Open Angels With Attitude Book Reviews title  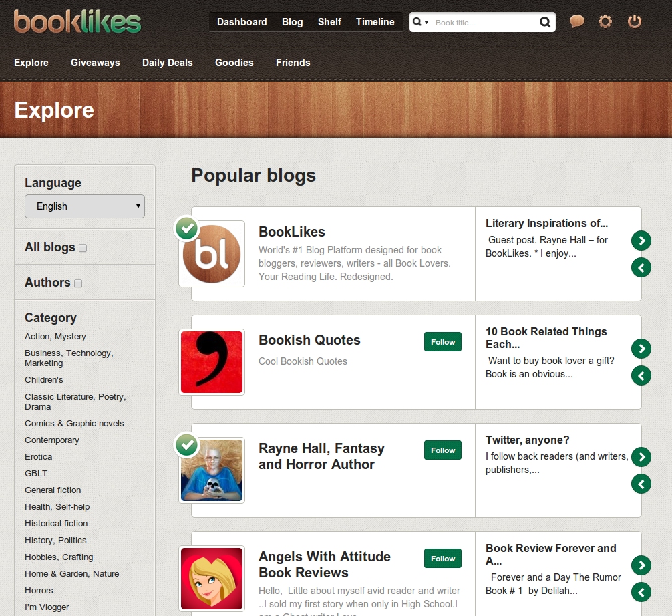coord(325,564)
